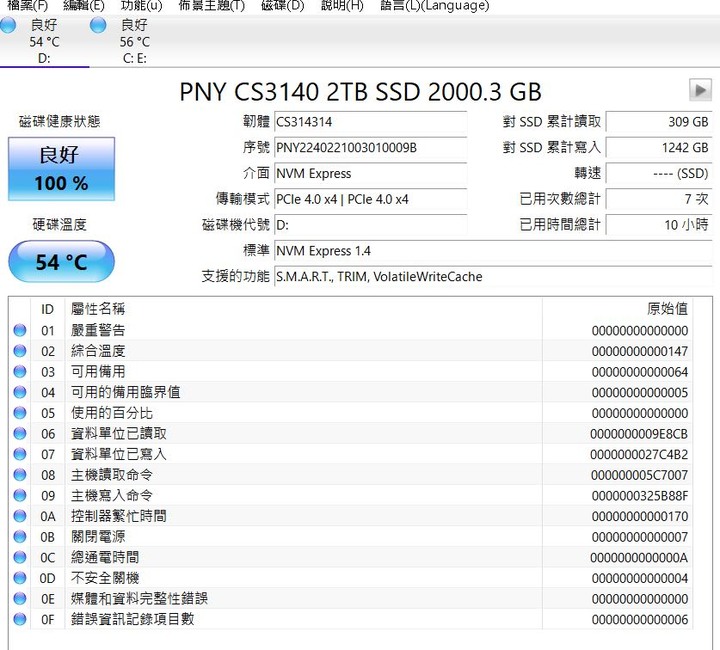
Task: Click the status icon for row 07 資料單位已寫入
Action: 20,454
